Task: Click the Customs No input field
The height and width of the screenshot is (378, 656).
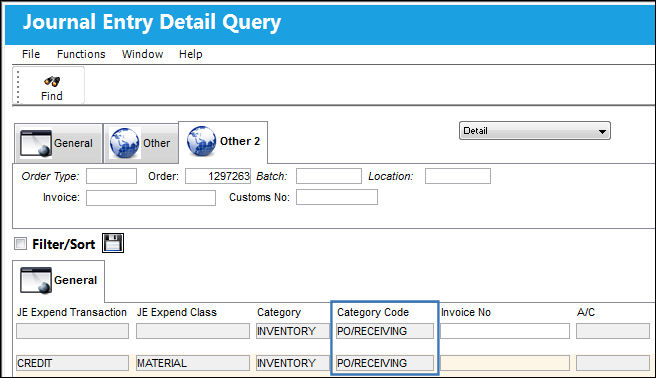Action: [x=337, y=197]
